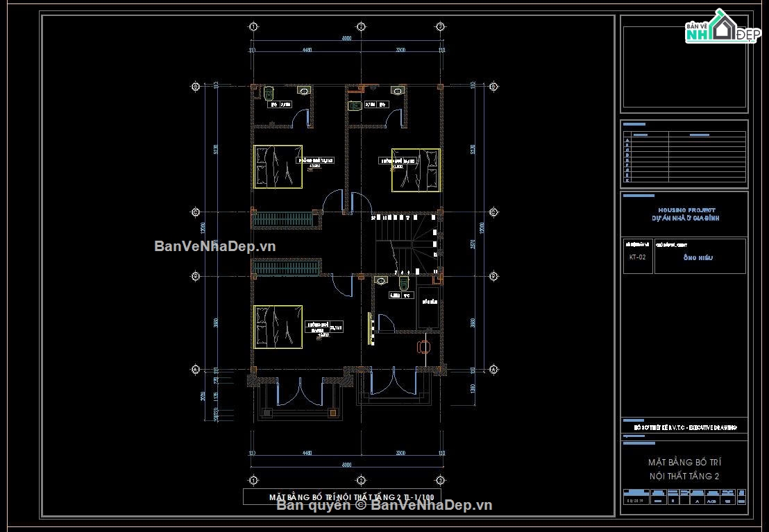This screenshot has height=532, width=769.
Task: Select the upper-left bedroom entry door
Action: coord(334,200)
